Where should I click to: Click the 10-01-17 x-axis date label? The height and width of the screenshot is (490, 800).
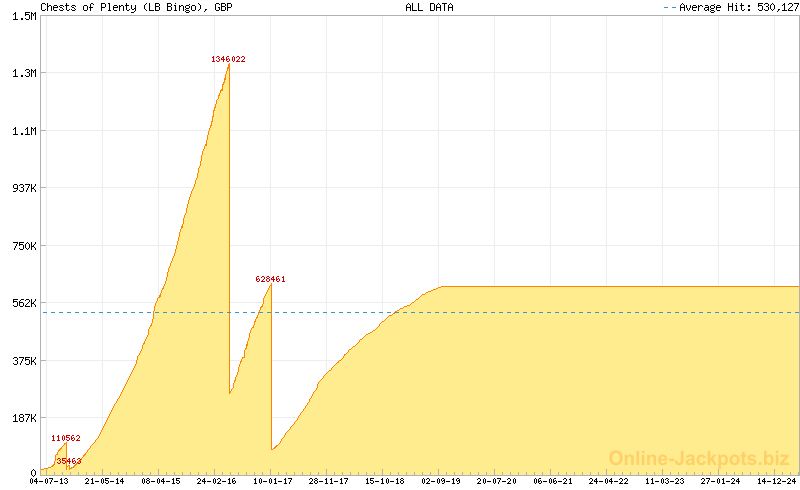273,481
